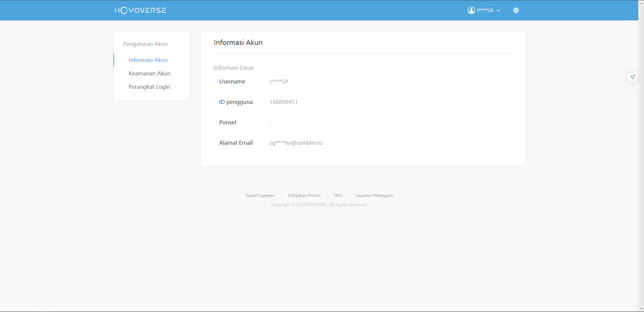The image size is (644, 312).
Task: Select Informasi Akun in the sidebar
Action: [x=148, y=60]
